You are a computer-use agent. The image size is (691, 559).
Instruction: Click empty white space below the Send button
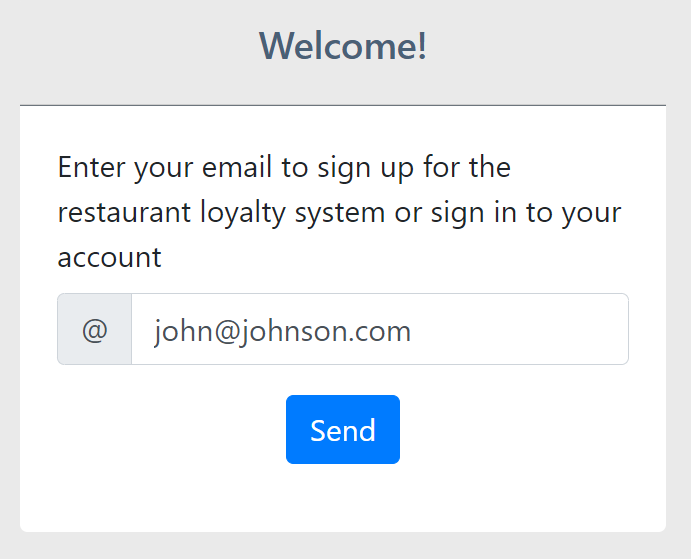click(x=343, y=498)
